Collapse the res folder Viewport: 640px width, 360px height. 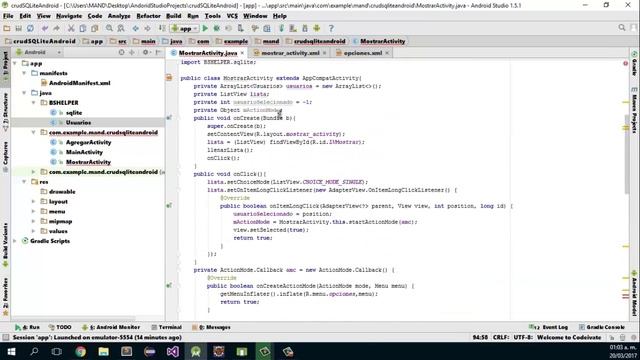[x=24, y=182]
